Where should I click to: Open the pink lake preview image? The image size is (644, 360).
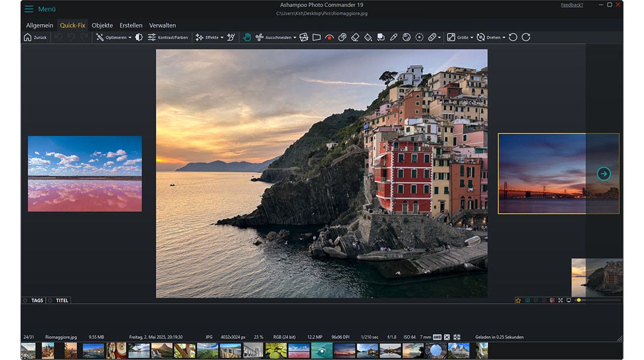[x=85, y=174]
